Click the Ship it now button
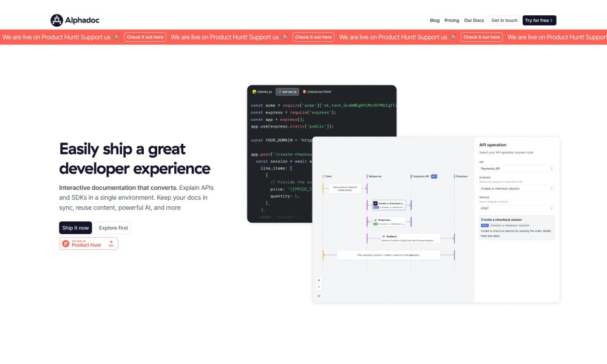 pyautogui.click(x=75, y=228)
